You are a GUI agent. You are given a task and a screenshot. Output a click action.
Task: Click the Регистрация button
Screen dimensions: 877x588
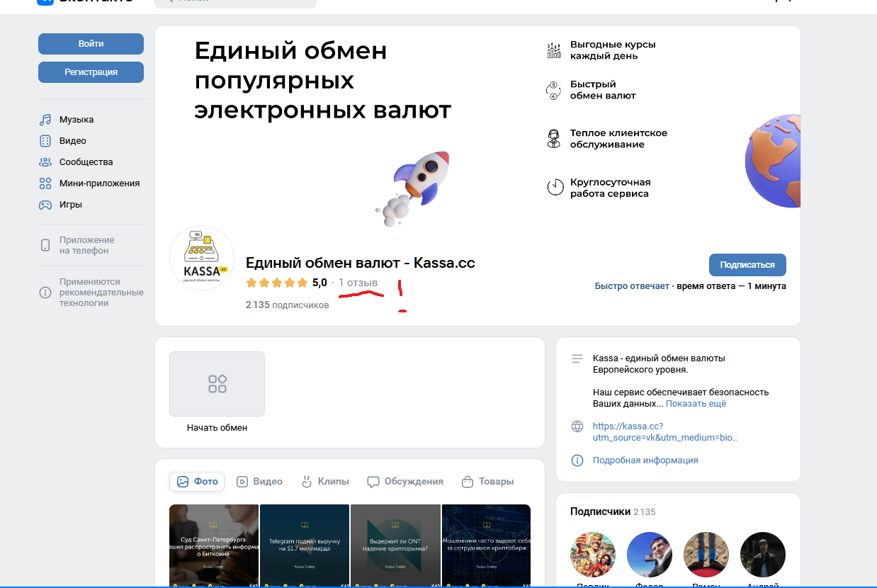91,72
